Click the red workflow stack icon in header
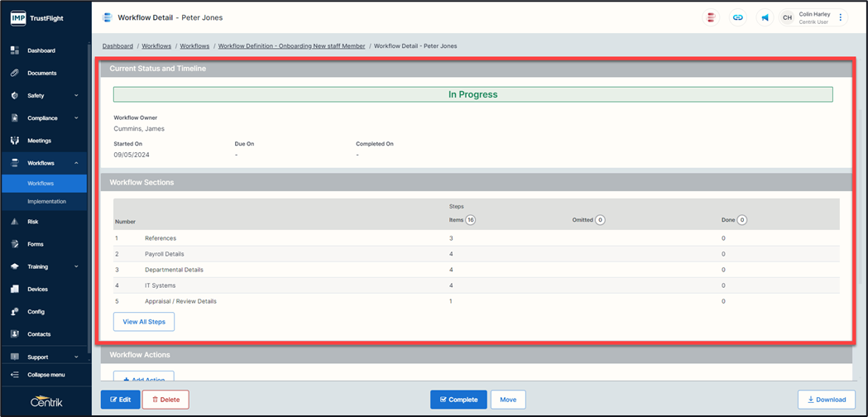This screenshot has height=417, width=868. 710,17
